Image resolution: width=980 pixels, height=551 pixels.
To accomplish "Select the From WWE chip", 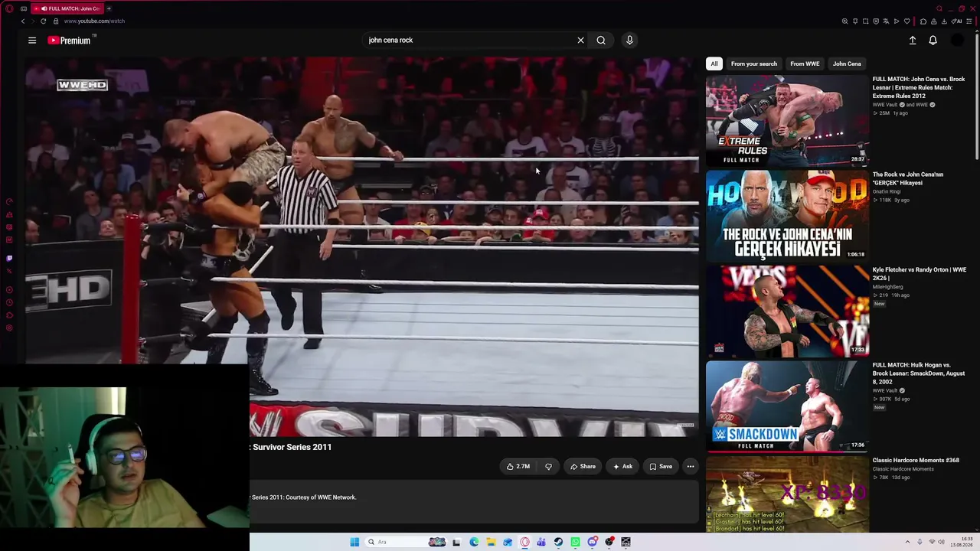I will [805, 64].
